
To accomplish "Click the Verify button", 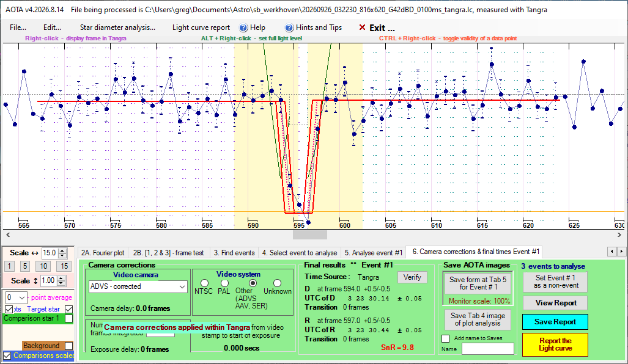I will 412,277.
